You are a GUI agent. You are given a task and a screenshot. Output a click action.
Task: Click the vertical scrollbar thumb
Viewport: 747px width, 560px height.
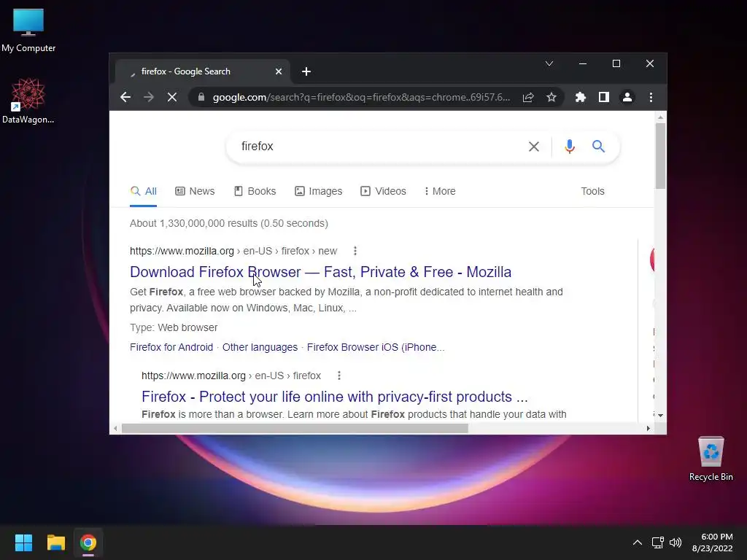(x=660, y=156)
